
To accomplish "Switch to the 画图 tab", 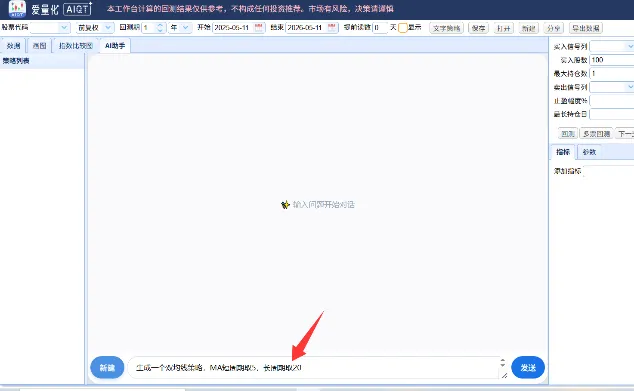I will tap(39, 46).
